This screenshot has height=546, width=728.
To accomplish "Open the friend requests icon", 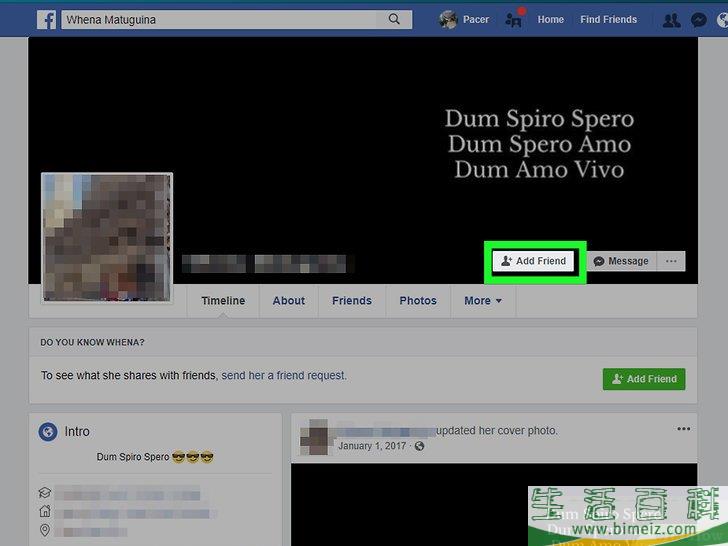I will pos(671,20).
